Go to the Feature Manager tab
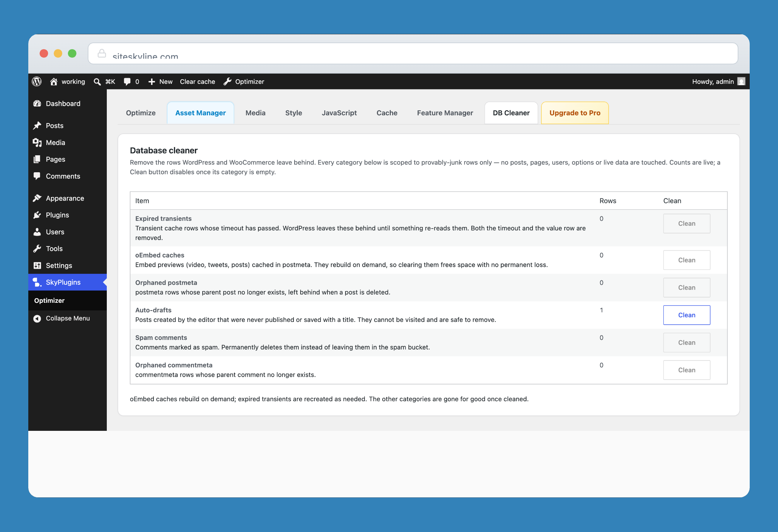The height and width of the screenshot is (532, 778). pos(445,113)
